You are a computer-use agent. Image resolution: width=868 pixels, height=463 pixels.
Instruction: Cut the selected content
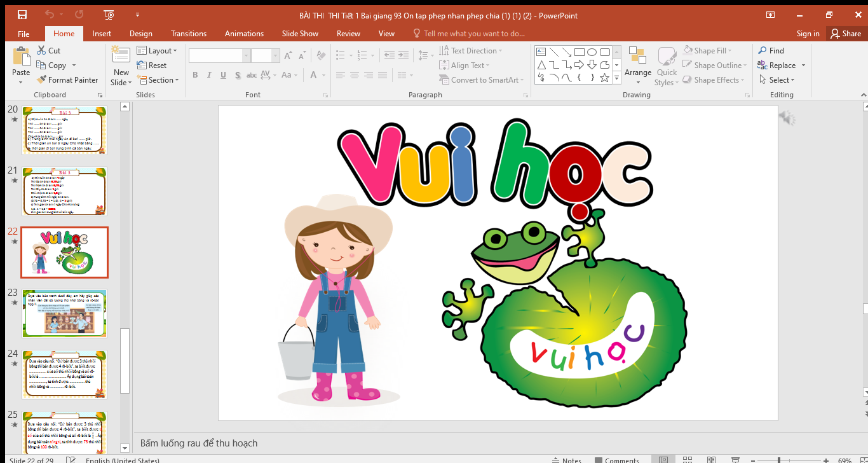[x=48, y=50]
